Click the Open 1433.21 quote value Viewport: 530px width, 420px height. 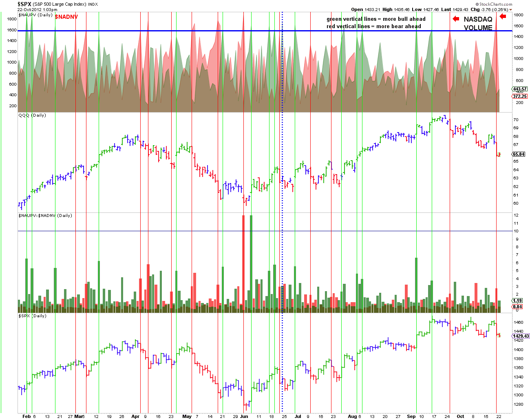365,9
